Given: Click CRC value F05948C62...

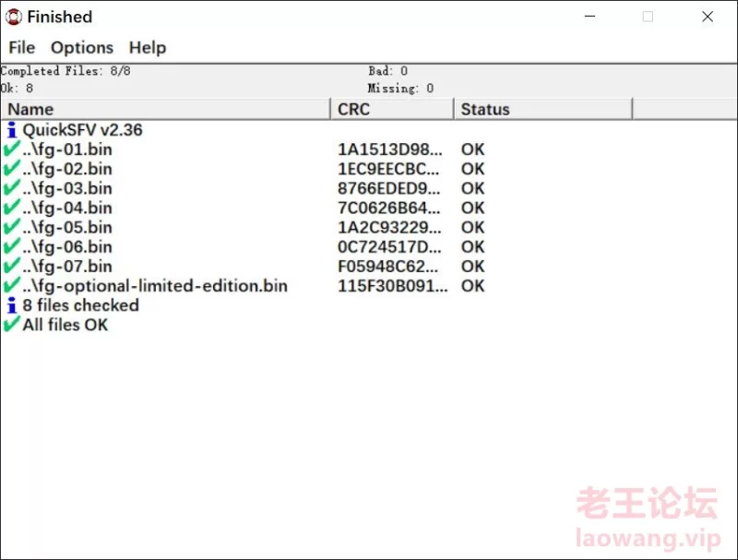Looking at the screenshot, I should point(387,267).
